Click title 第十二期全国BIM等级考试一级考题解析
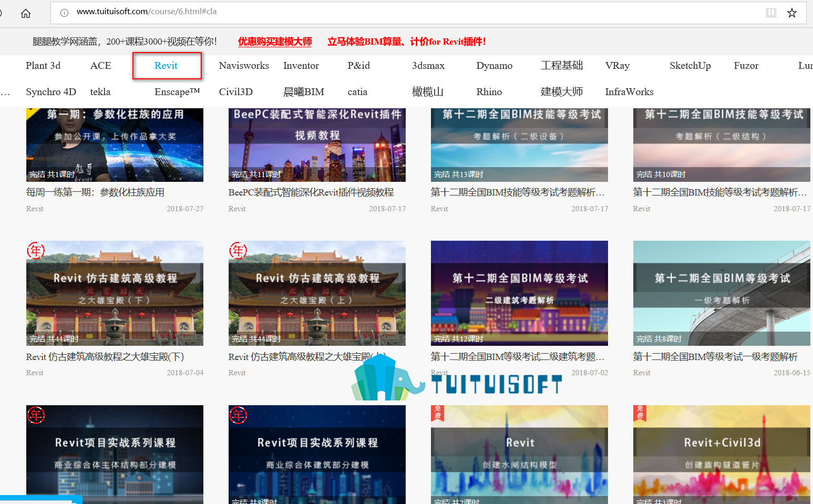 click(715, 357)
